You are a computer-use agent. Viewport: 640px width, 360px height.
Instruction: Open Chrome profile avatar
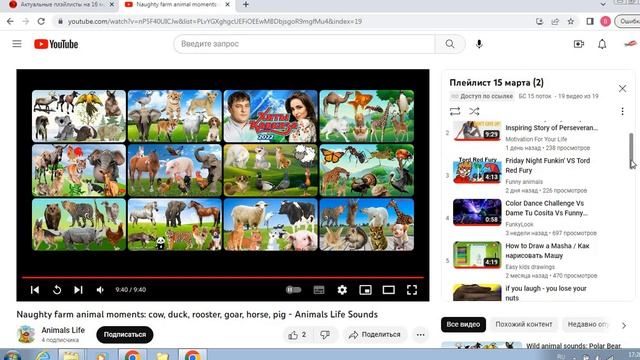point(605,21)
